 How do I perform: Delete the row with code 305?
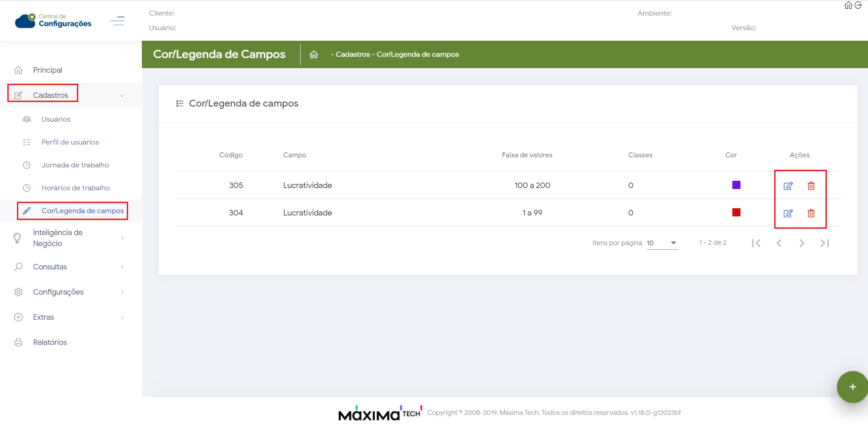point(811,186)
